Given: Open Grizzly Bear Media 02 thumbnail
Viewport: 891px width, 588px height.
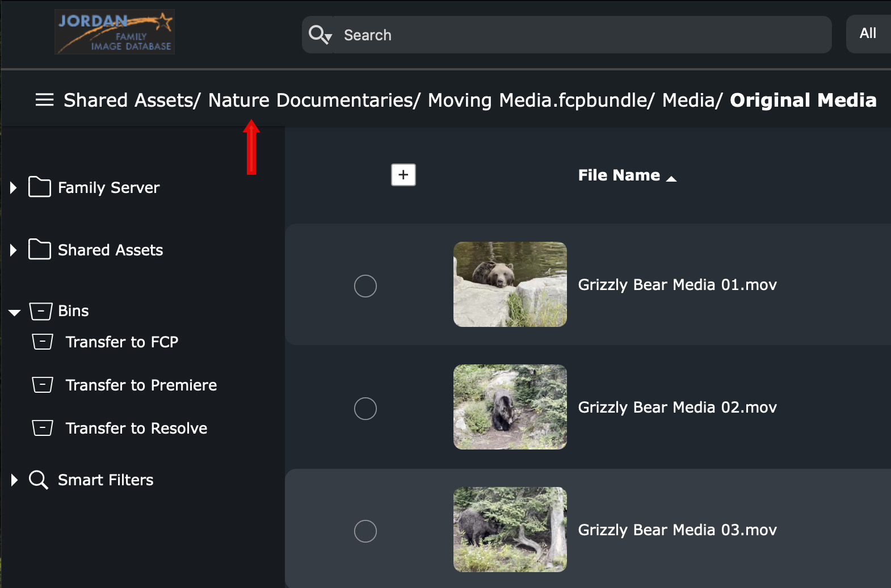Looking at the screenshot, I should [x=510, y=407].
